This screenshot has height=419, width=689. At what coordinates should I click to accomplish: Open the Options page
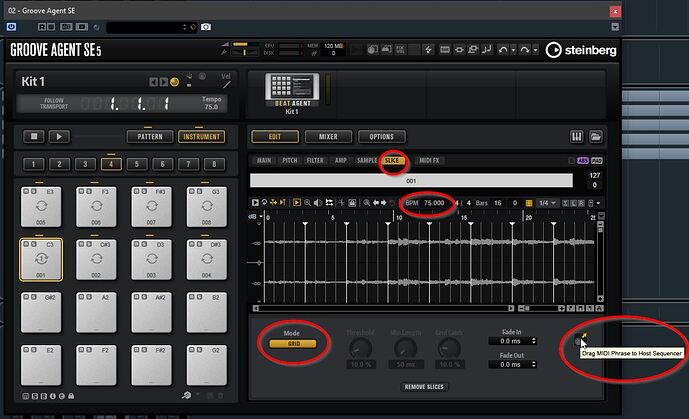(x=381, y=137)
